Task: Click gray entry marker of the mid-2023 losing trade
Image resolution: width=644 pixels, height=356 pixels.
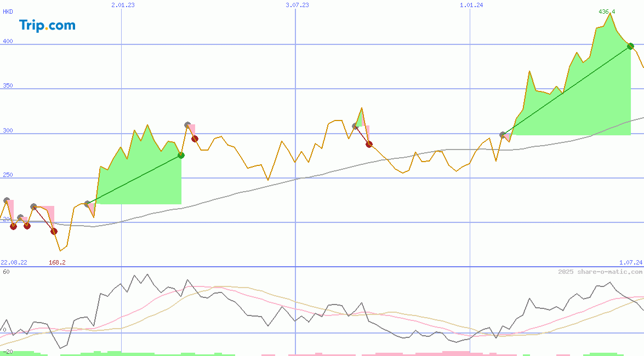Action: (355, 126)
